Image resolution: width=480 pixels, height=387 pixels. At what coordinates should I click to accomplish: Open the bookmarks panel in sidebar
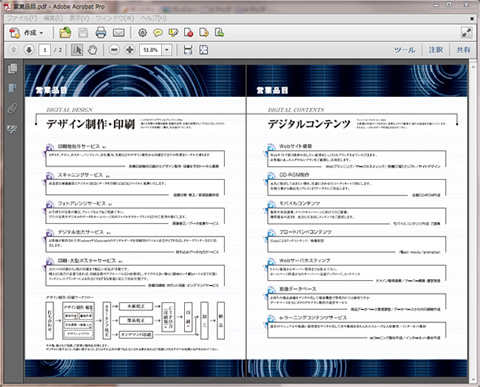click(13, 88)
